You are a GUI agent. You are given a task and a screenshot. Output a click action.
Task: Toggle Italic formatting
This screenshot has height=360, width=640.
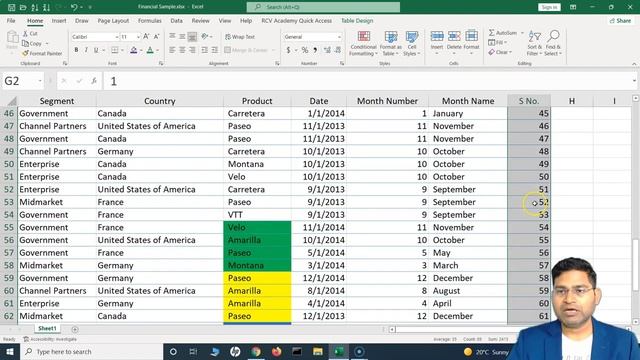86,50
